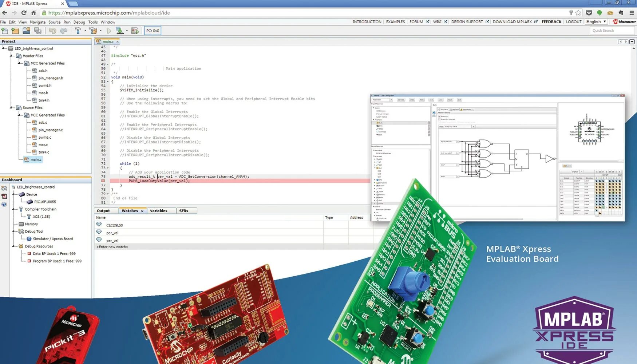This screenshot has height=364, width=637.
Task: Click Generate button in Code Configurator window
Action: pos(401,100)
